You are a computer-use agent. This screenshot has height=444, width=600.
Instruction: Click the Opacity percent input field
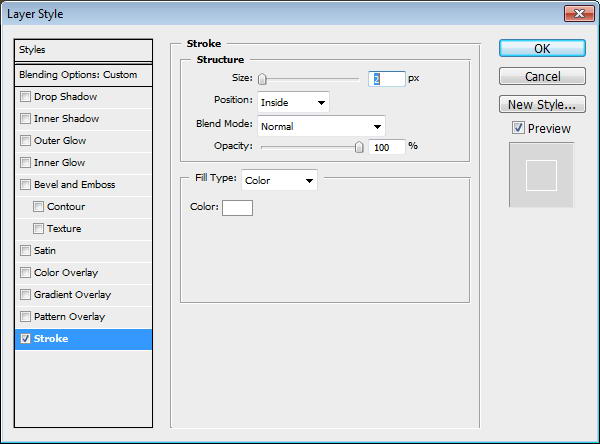click(386, 147)
